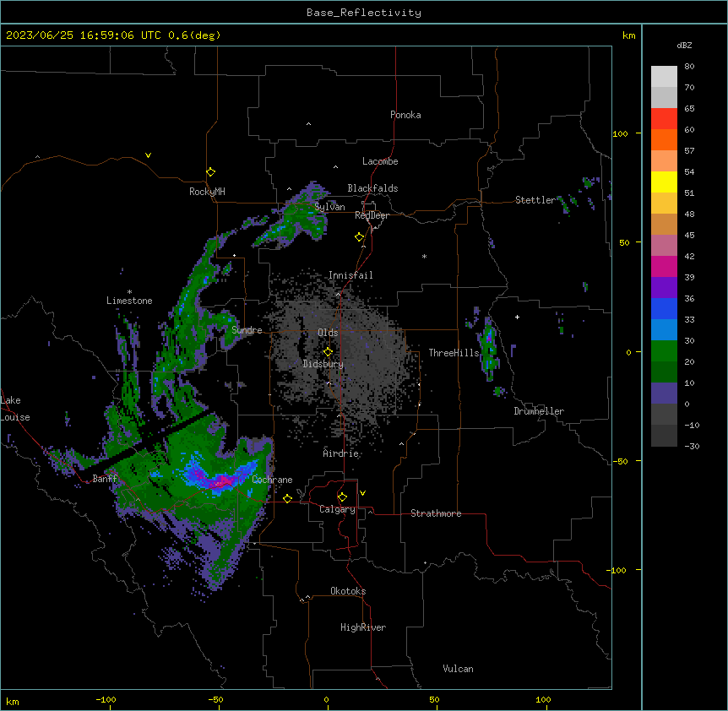Image resolution: width=728 pixels, height=711 pixels.
Task: Click the -50 tick on the right axis
Action: pyautogui.click(x=620, y=461)
